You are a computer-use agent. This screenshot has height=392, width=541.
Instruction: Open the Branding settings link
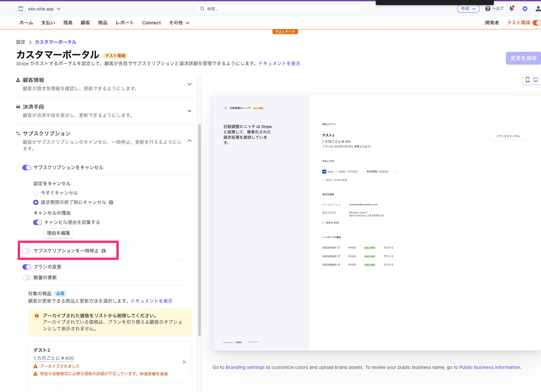tap(245, 367)
